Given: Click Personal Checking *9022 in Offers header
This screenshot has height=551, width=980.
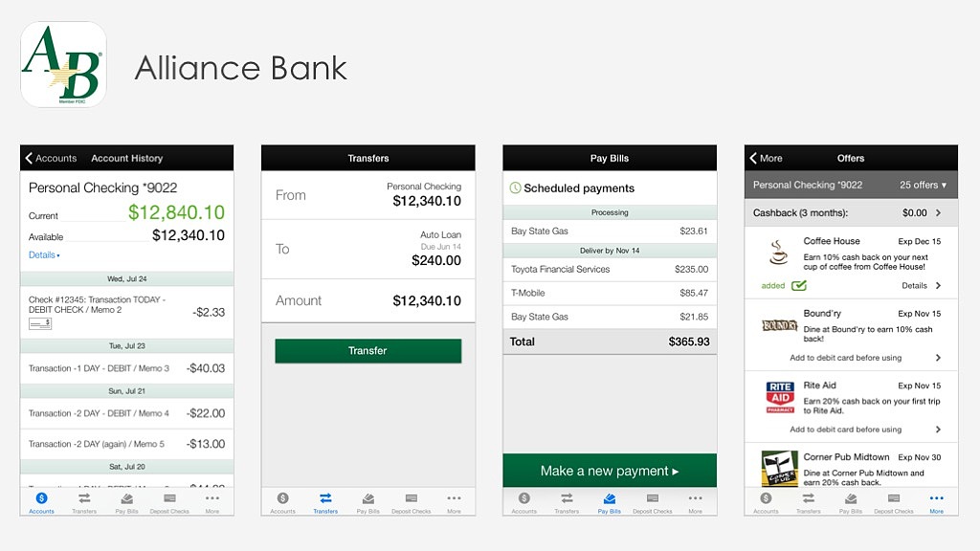Looking at the screenshot, I should [x=807, y=185].
